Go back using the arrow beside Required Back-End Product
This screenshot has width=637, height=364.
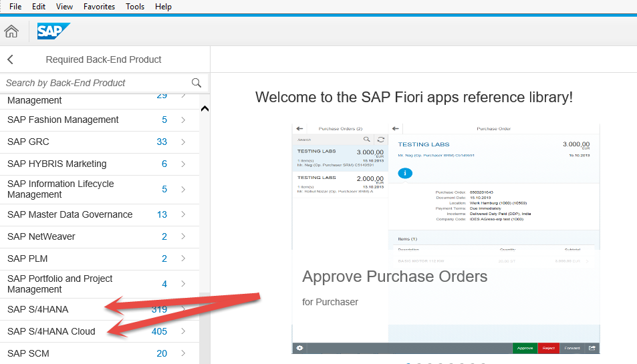tap(10, 59)
